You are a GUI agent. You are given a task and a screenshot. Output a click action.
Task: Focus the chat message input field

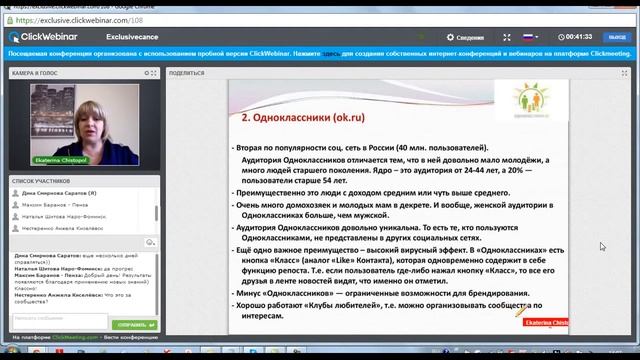60,321
